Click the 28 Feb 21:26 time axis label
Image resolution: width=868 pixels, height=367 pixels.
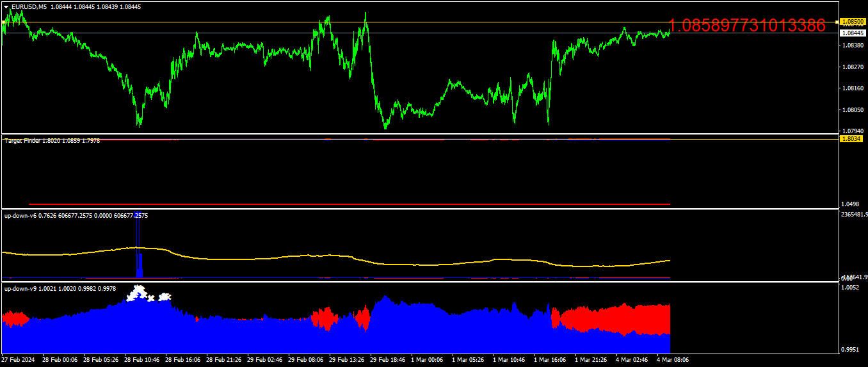223,360
